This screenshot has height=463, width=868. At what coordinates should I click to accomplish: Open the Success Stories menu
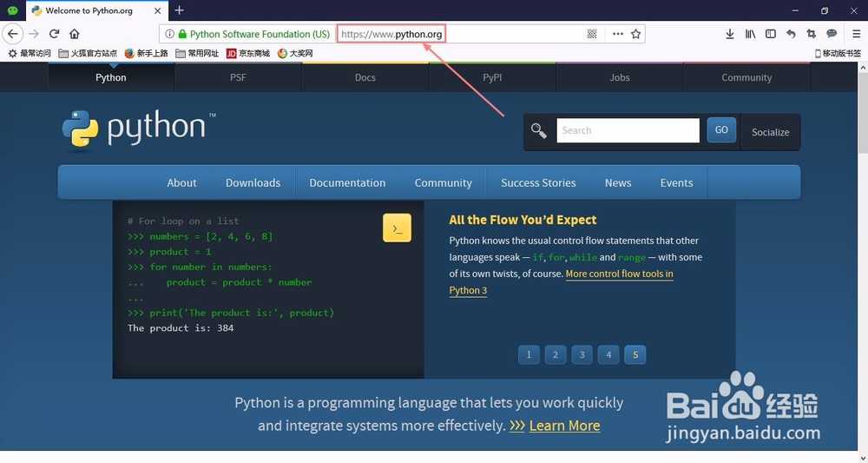539,182
